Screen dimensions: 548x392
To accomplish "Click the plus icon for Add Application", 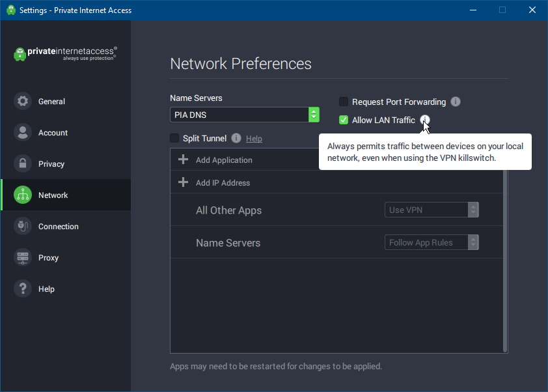I will [x=183, y=160].
